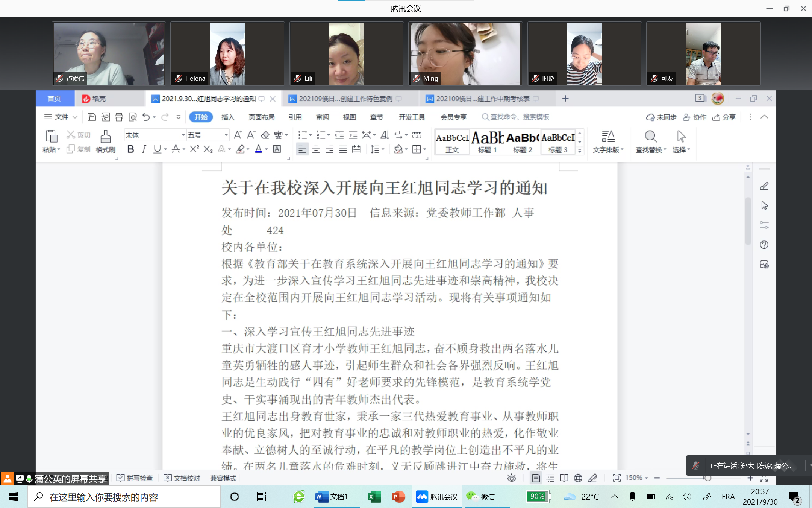812x508 pixels.
Task: Select the Format Painter (格式刷) tool
Action: (105, 141)
